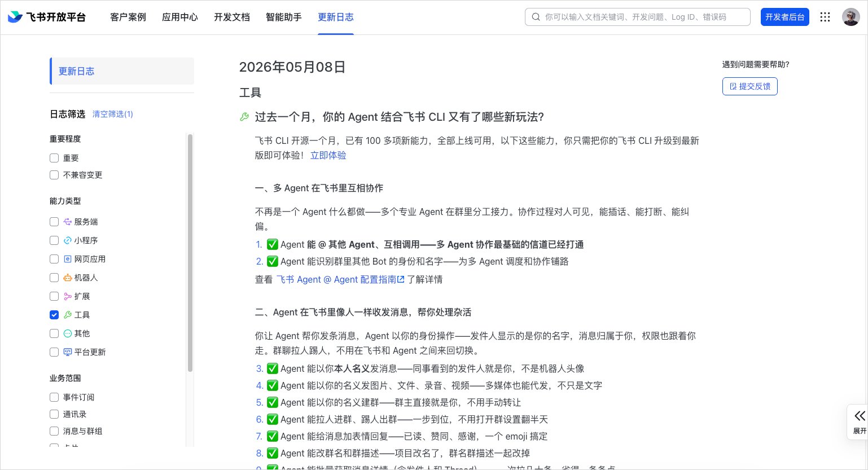Click the 2026年05月08日 date heading
The image size is (868, 470).
click(x=292, y=67)
